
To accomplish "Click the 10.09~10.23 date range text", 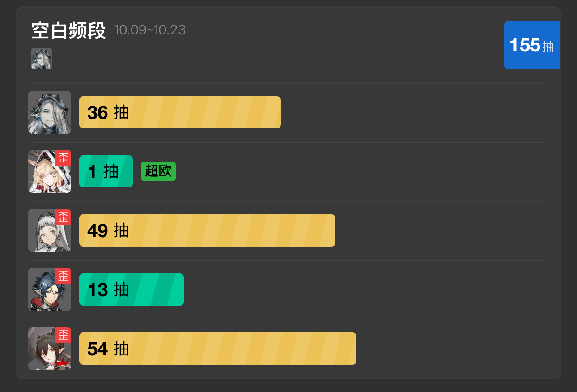I will [150, 30].
